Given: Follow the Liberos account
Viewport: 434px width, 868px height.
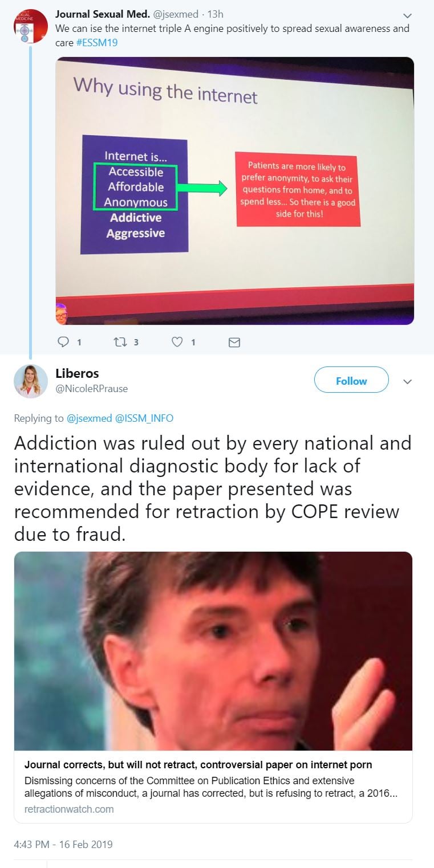Looking at the screenshot, I should [351, 381].
